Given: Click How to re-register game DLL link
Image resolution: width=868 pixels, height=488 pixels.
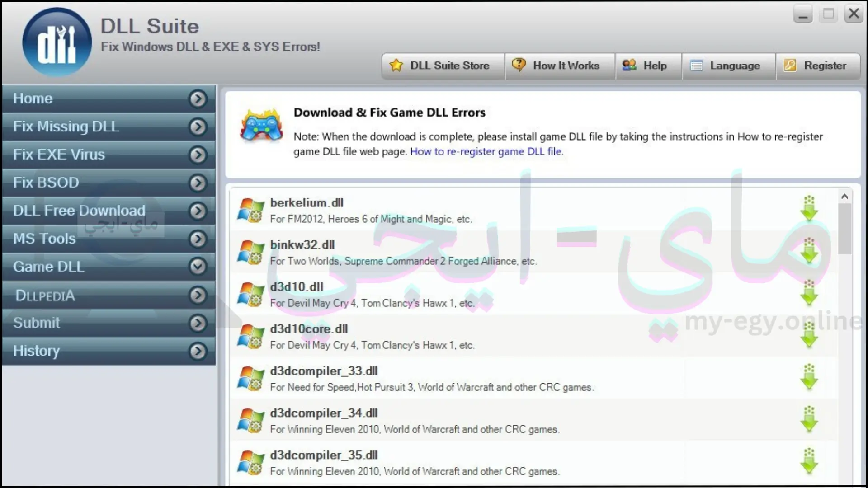Looking at the screenshot, I should 486,151.
